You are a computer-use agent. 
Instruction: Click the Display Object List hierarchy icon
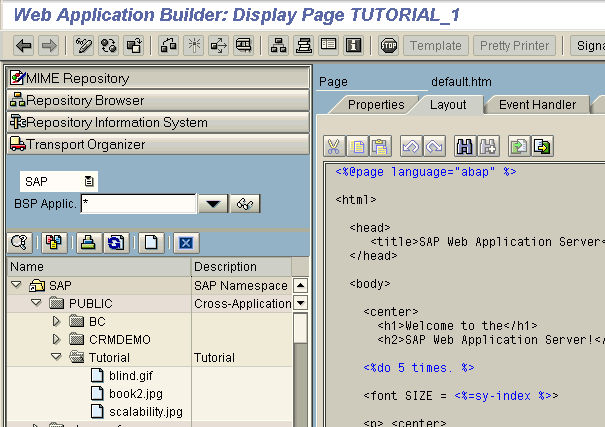click(278, 46)
